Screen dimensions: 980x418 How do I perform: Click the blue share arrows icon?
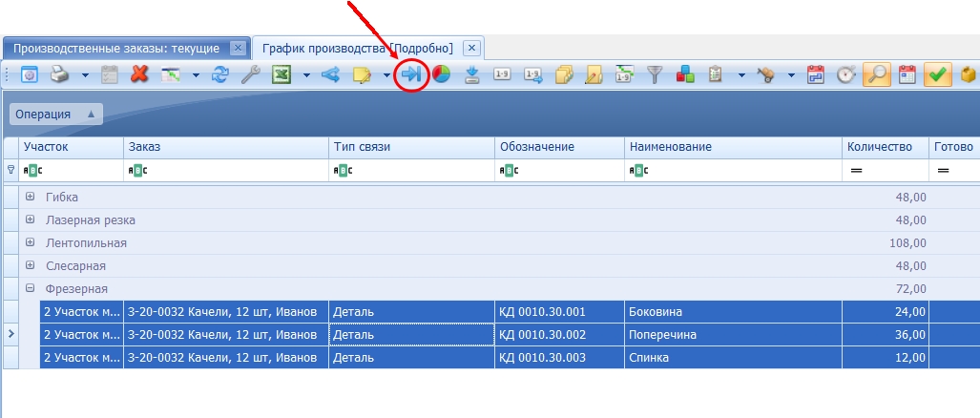(x=330, y=75)
